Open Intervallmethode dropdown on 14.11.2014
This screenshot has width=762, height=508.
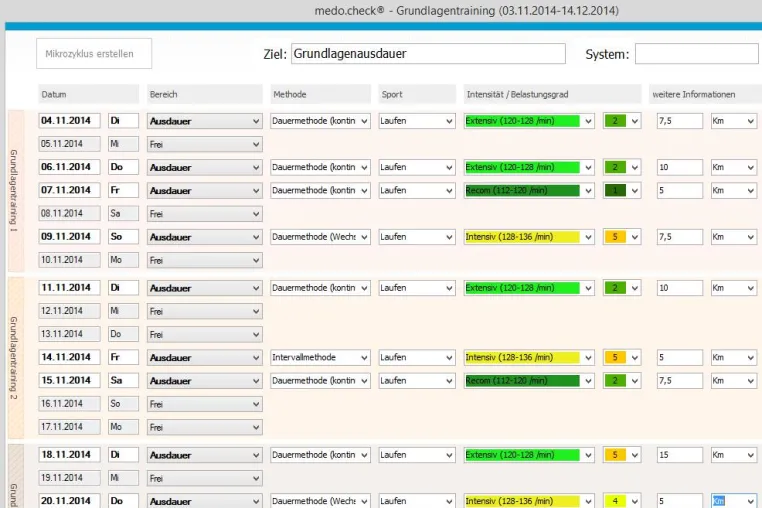pos(320,357)
